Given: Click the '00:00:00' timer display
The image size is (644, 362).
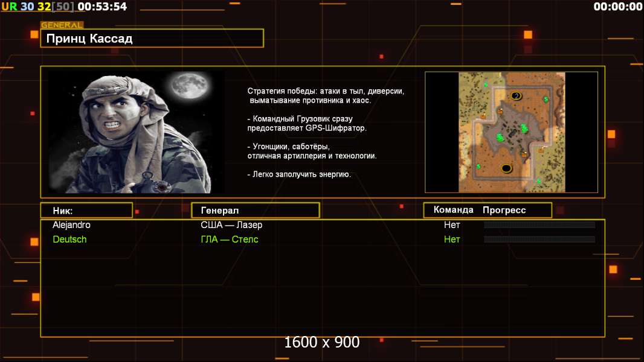Looking at the screenshot, I should [617, 7].
